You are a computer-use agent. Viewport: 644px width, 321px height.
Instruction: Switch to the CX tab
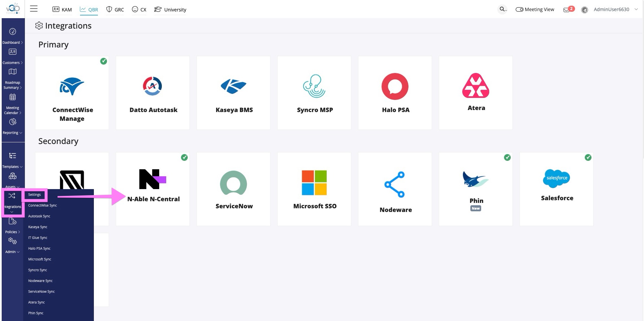pos(139,9)
